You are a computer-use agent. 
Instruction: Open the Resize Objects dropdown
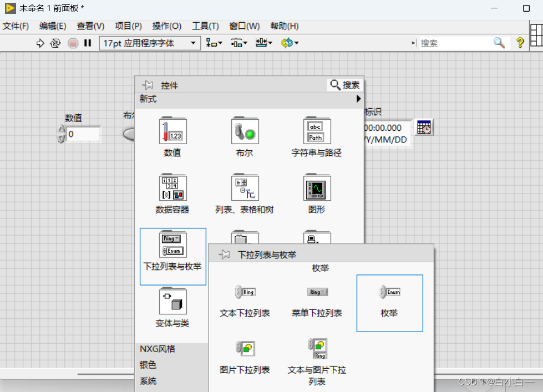(263, 43)
